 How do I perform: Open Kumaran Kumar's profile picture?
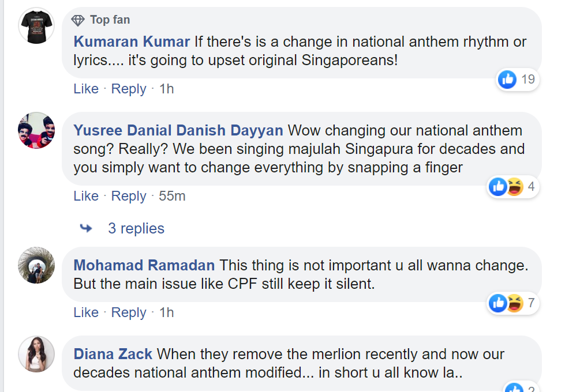click(x=36, y=26)
